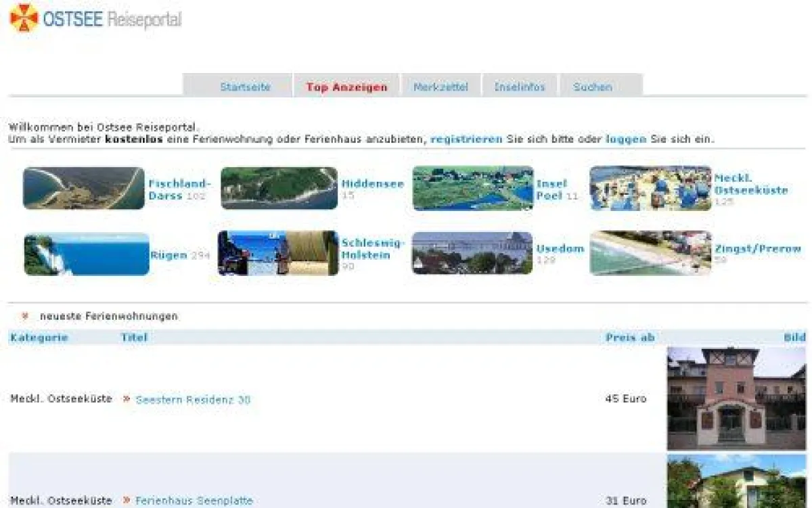
Task: Open the Fischland-Darss region thumbnail image
Action: click(84, 188)
